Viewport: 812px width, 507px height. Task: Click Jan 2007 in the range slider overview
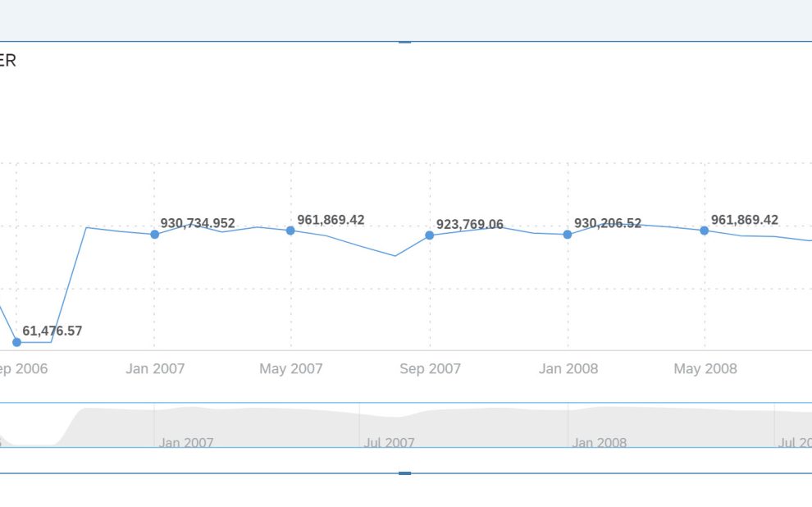(x=186, y=443)
